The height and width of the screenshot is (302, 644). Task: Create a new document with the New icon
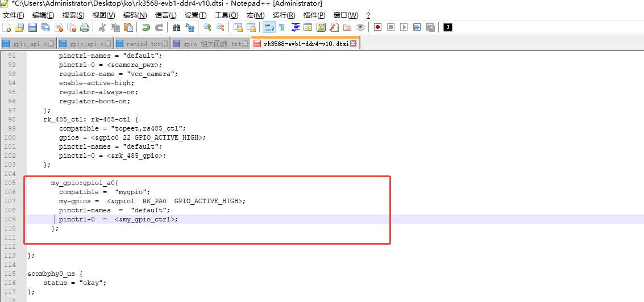point(7,27)
